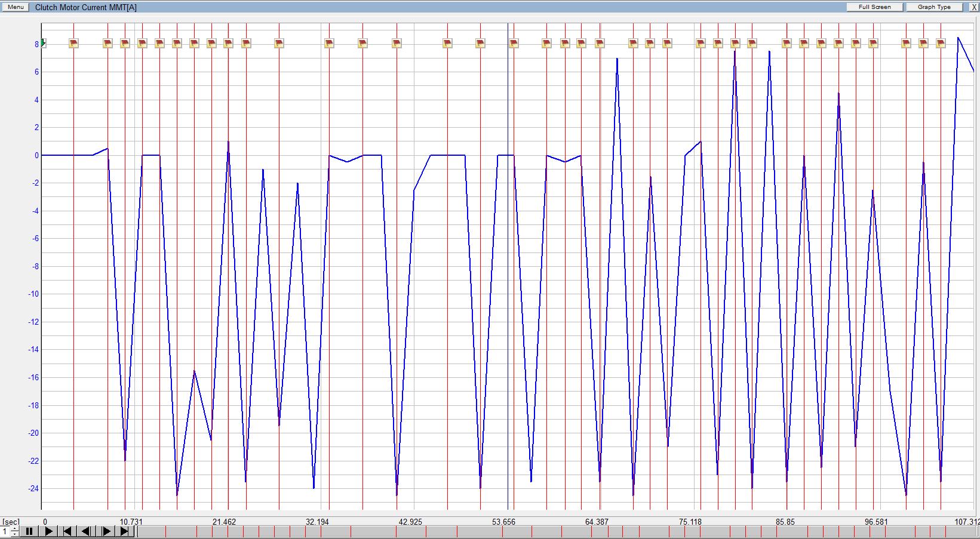This screenshot has width=980, height=539.
Task: Jump to the start of the recording
Action: point(67,531)
